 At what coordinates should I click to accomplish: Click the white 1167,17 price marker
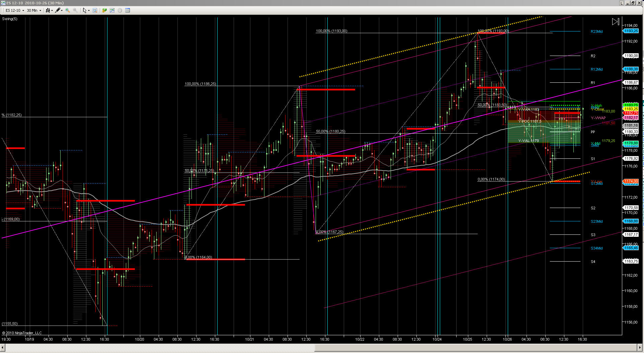(631, 234)
